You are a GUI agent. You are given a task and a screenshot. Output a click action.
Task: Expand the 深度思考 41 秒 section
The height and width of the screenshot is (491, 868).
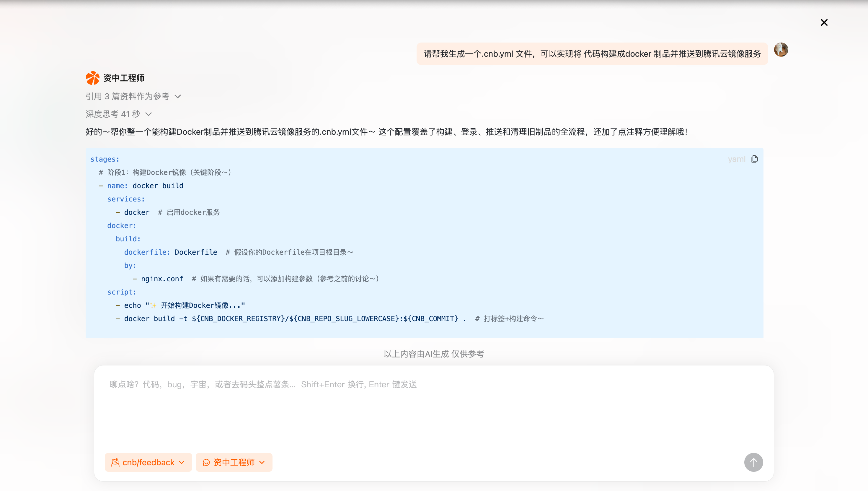(x=119, y=114)
